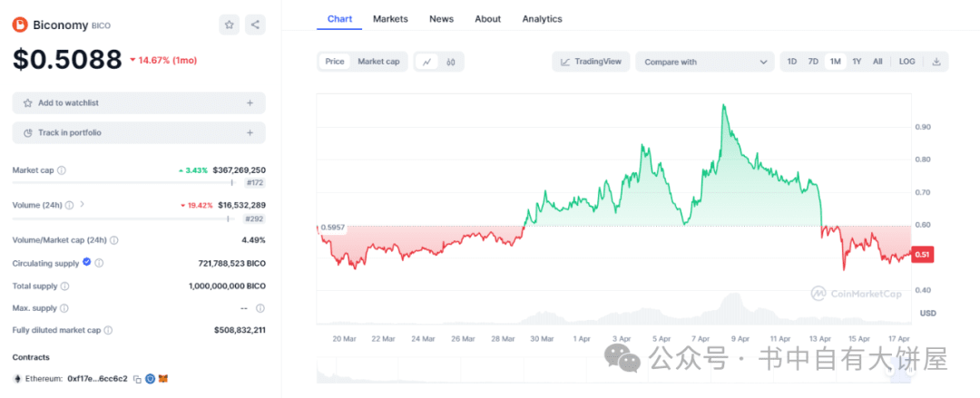Select the Market cap toggle option
The width and height of the screenshot is (980, 398).
378,62
